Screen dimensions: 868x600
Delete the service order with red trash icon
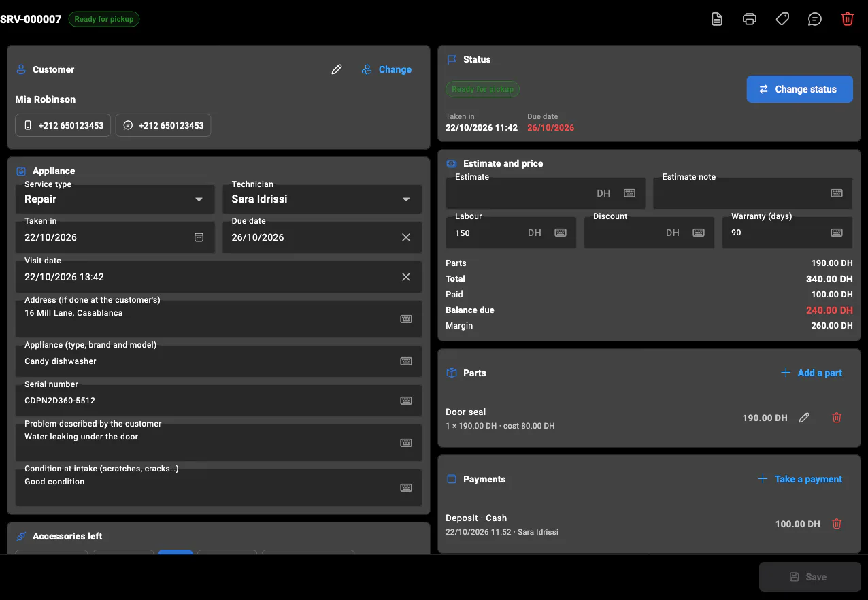click(x=848, y=19)
